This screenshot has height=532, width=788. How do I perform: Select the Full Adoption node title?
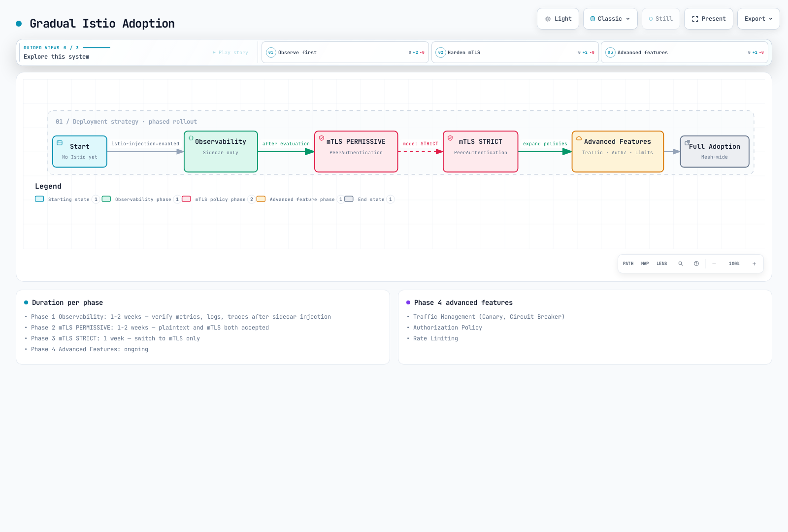[x=715, y=146]
